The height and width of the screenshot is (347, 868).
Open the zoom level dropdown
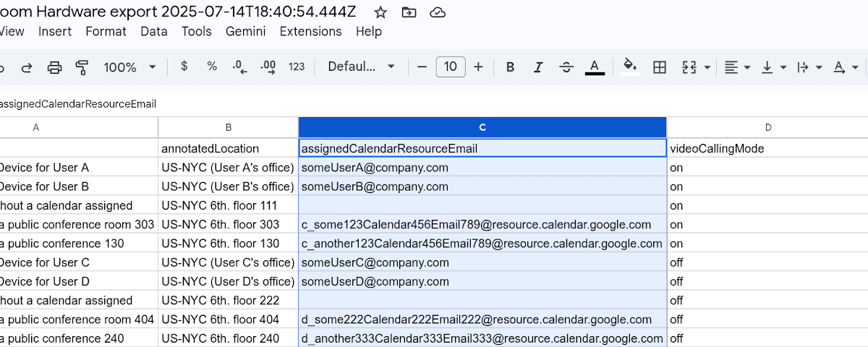pyautogui.click(x=130, y=67)
